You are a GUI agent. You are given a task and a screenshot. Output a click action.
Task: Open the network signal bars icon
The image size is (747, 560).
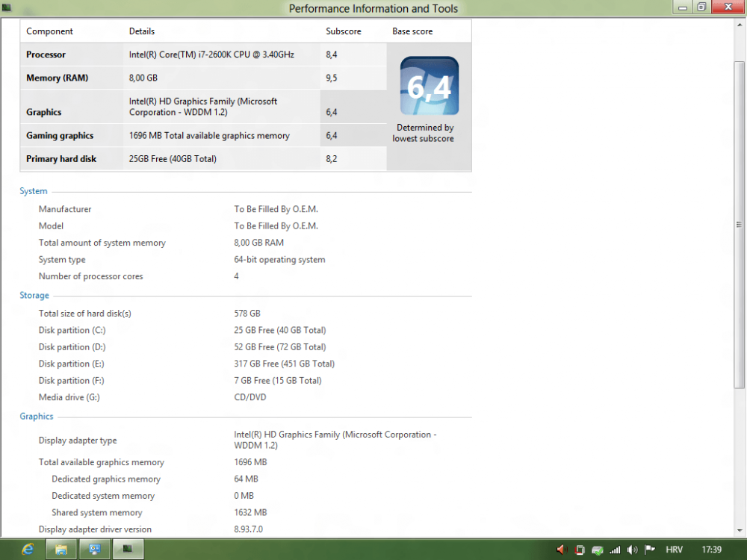615,550
